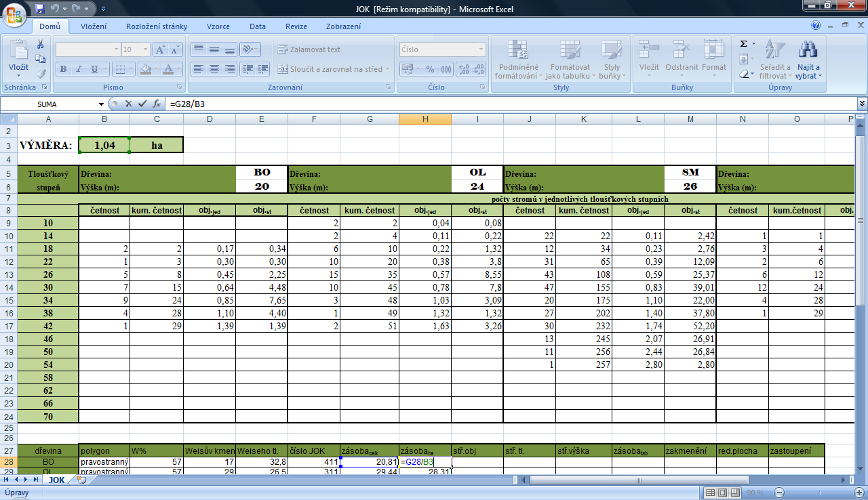Open Styly buňky gallery
The height and width of the screenshot is (500, 868).
(612, 60)
